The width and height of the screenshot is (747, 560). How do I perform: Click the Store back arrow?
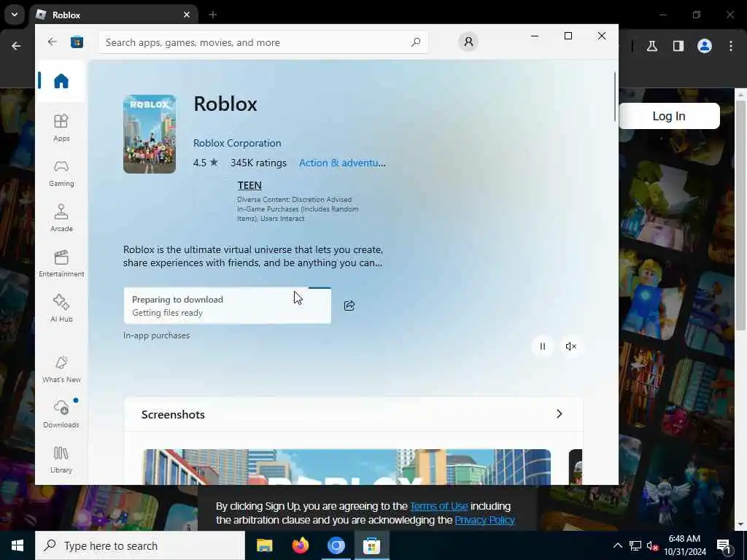pos(52,42)
